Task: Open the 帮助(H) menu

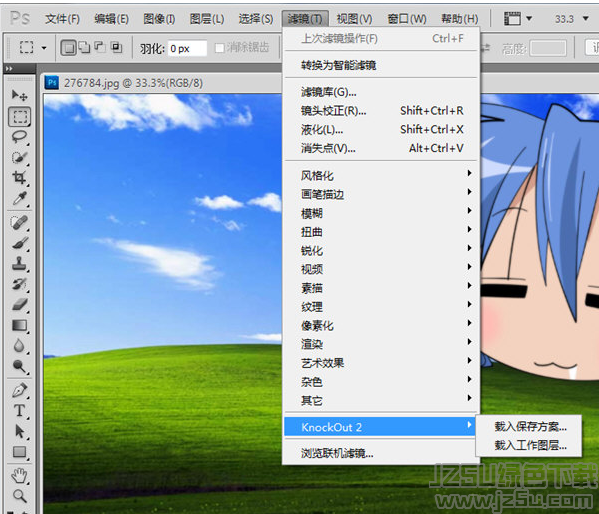Action: tap(460, 18)
